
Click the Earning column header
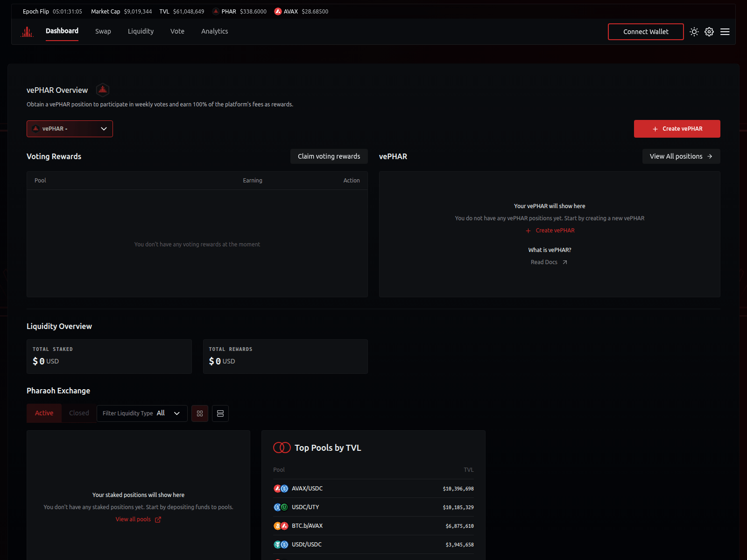[253, 181]
